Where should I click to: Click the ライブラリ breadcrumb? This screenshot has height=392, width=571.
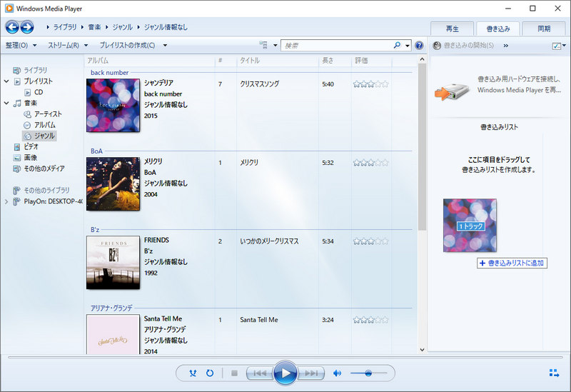[65, 27]
